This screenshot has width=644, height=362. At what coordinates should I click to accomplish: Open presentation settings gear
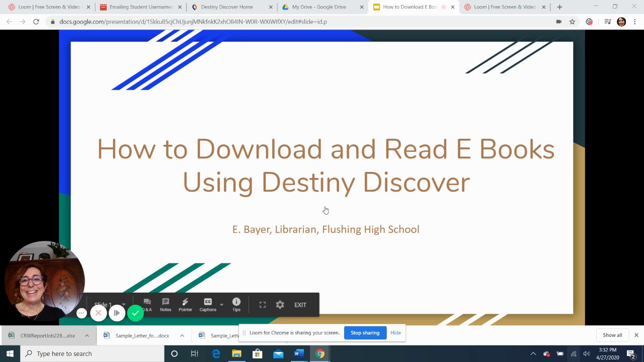pyautogui.click(x=280, y=305)
